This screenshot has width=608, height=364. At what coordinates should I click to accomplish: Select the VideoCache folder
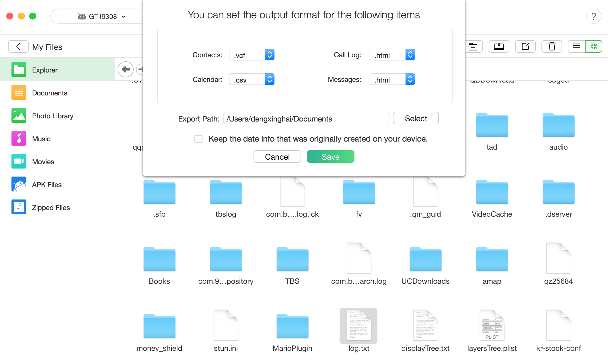(x=492, y=192)
